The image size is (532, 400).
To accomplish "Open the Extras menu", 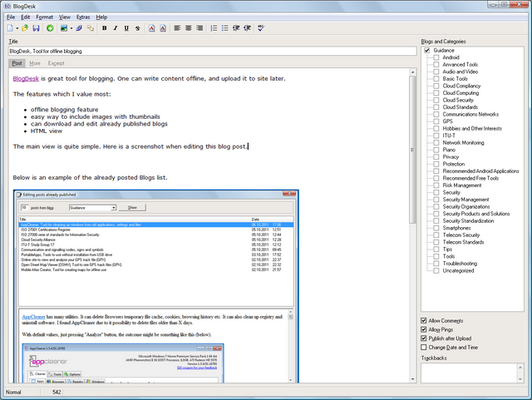I will [x=83, y=17].
